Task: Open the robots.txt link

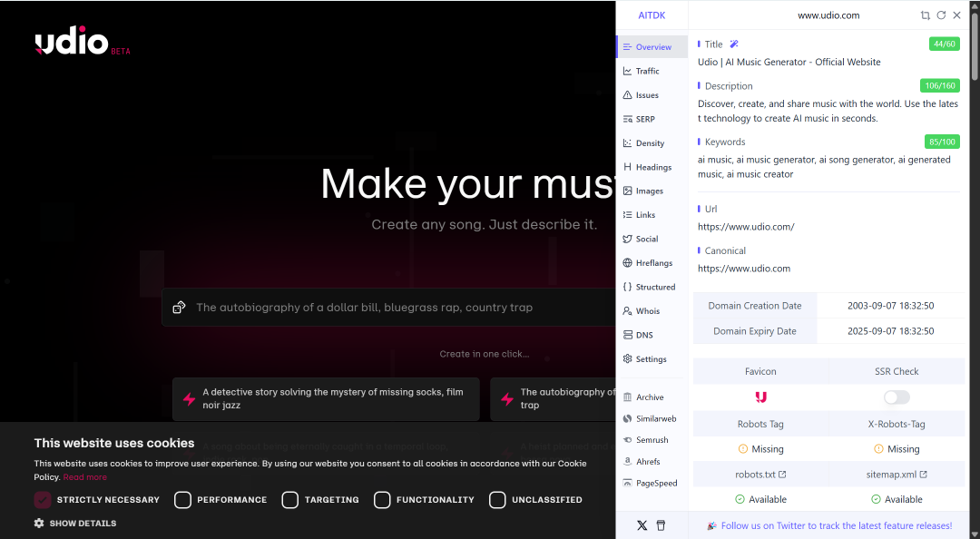Action: [x=760, y=475]
